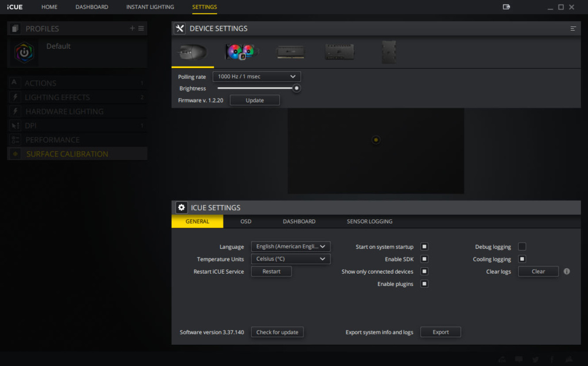Image resolution: width=588 pixels, height=366 pixels.
Task: Switch to the OSD settings tab
Action: coord(246,221)
